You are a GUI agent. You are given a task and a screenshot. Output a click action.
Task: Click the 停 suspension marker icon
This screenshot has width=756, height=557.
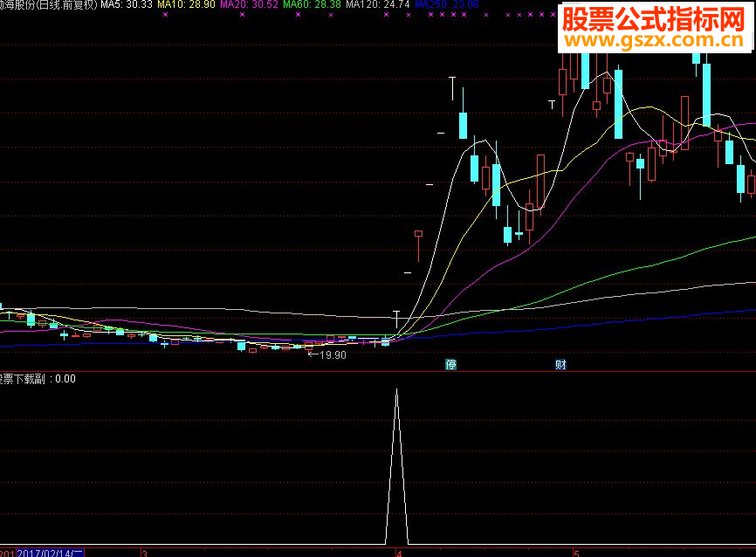click(450, 365)
